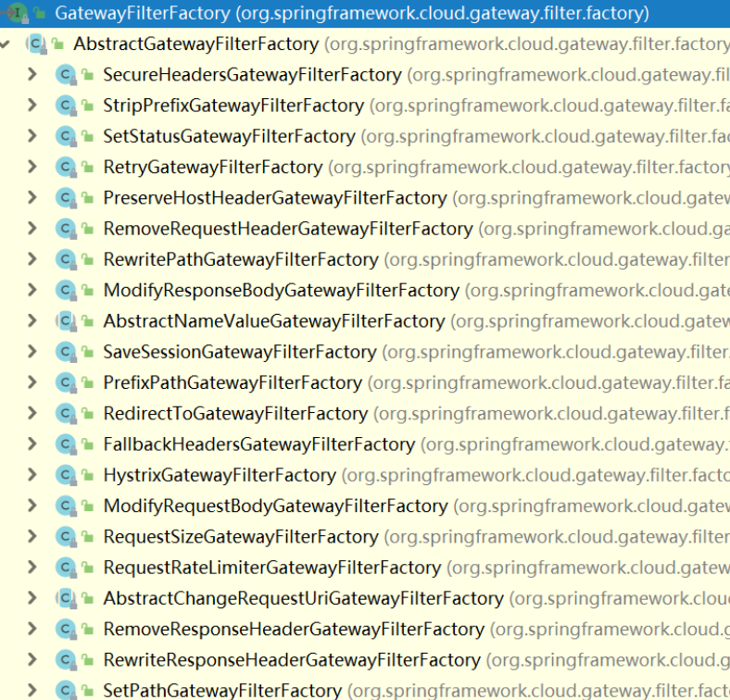Click class icon beside PrefixPathGatewayFilterFactory
The width and height of the screenshot is (730, 700).
(x=66, y=382)
